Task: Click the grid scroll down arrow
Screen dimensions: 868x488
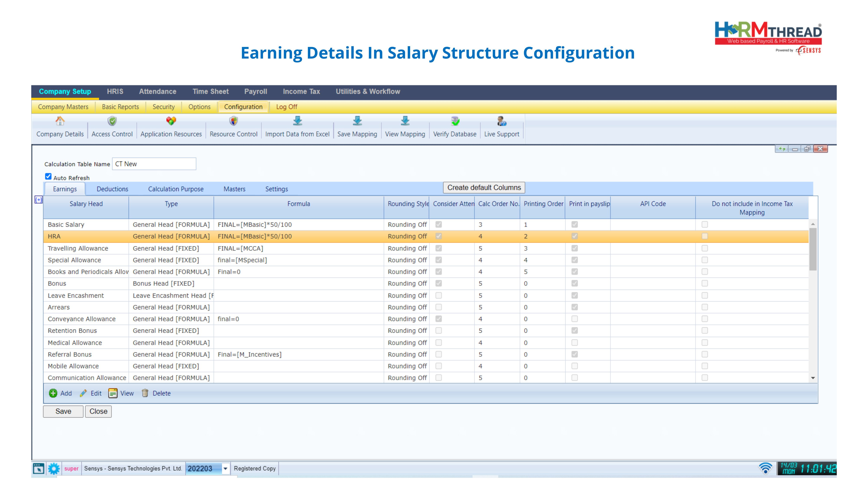Action: (x=813, y=378)
